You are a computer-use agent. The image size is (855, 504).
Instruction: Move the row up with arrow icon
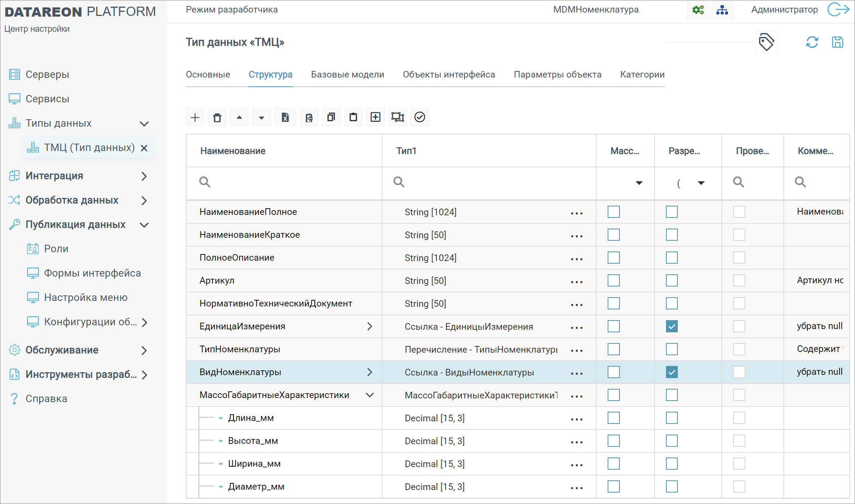pos(239,117)
